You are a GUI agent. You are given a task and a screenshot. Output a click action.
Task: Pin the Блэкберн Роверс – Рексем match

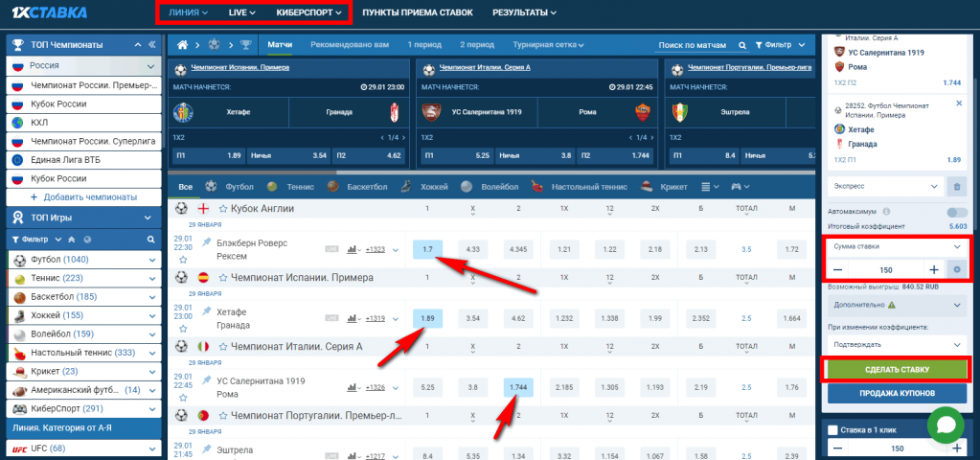pos(206,242)
